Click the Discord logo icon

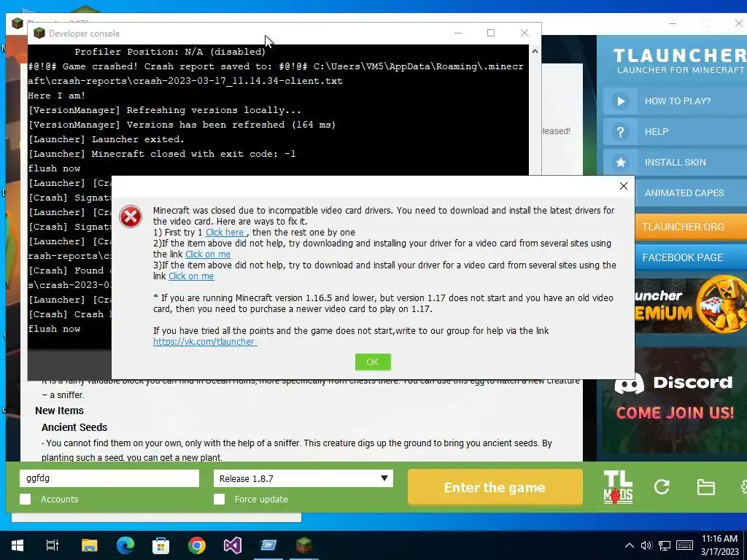629,383
